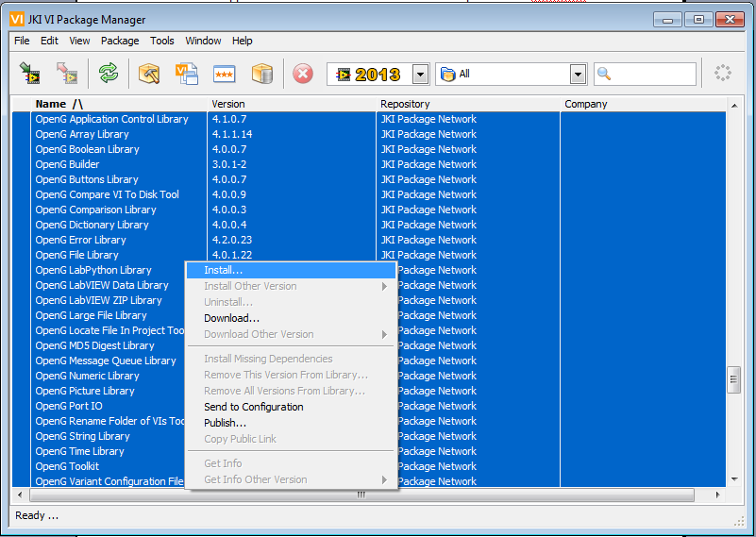
Task: Click the green refresh arrows icon
Action: tap(109, 74)
